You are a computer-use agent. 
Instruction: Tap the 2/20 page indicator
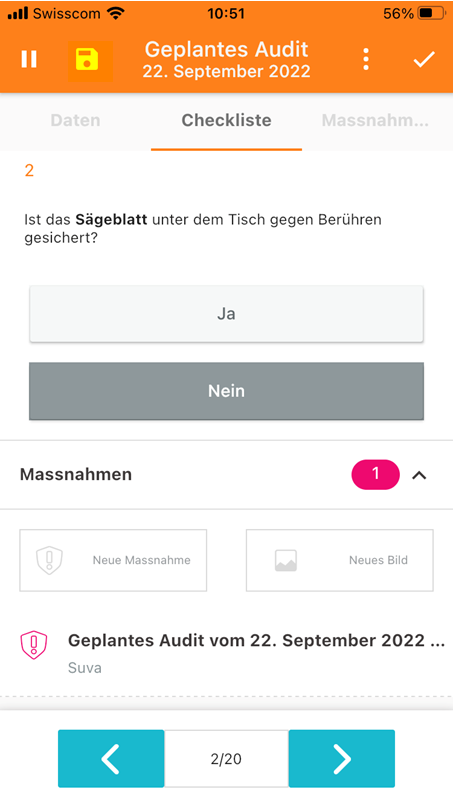point(226,759)
